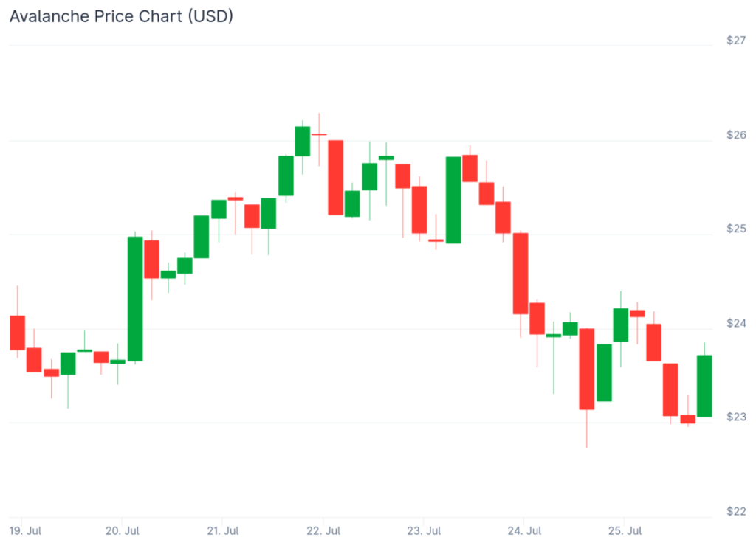The image size is (756, 551).
Task: Select the 19. Jul date label
Action: pyautogui.click(x=26, y=530)
